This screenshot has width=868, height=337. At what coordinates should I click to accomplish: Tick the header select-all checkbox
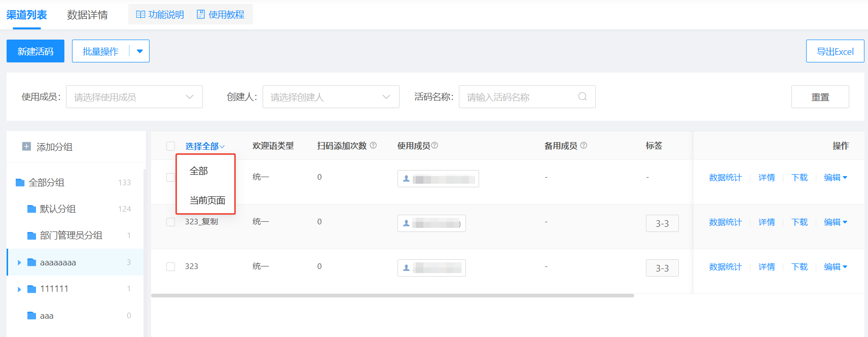tap(170, 146)
